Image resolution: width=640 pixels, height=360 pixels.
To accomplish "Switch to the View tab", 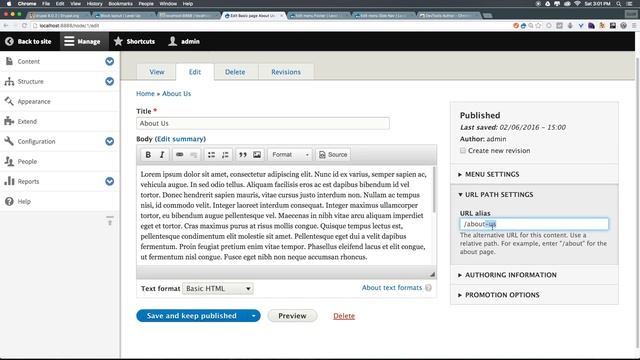I will [157, 72].
